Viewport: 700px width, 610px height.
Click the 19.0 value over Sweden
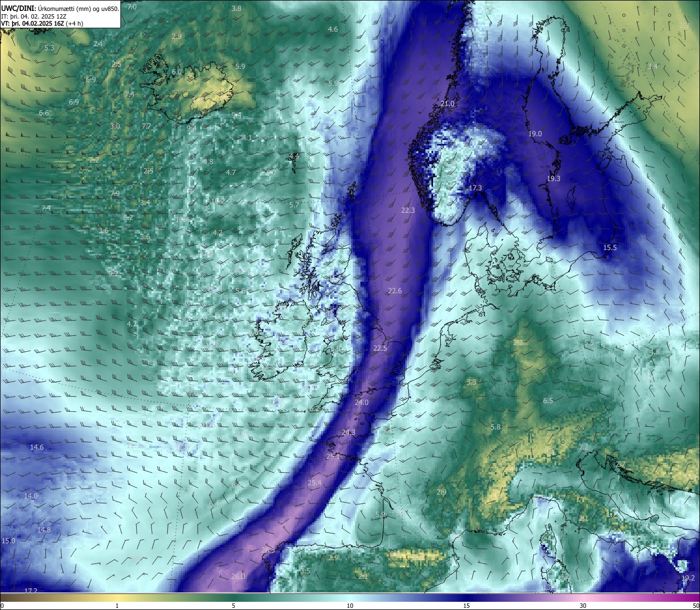(x=535, y=133)
